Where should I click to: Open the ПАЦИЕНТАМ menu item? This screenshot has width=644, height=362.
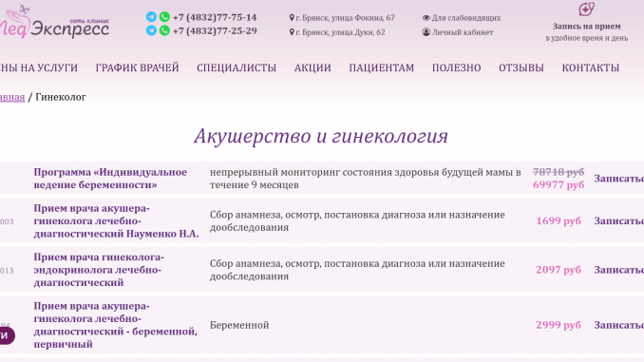382,67
